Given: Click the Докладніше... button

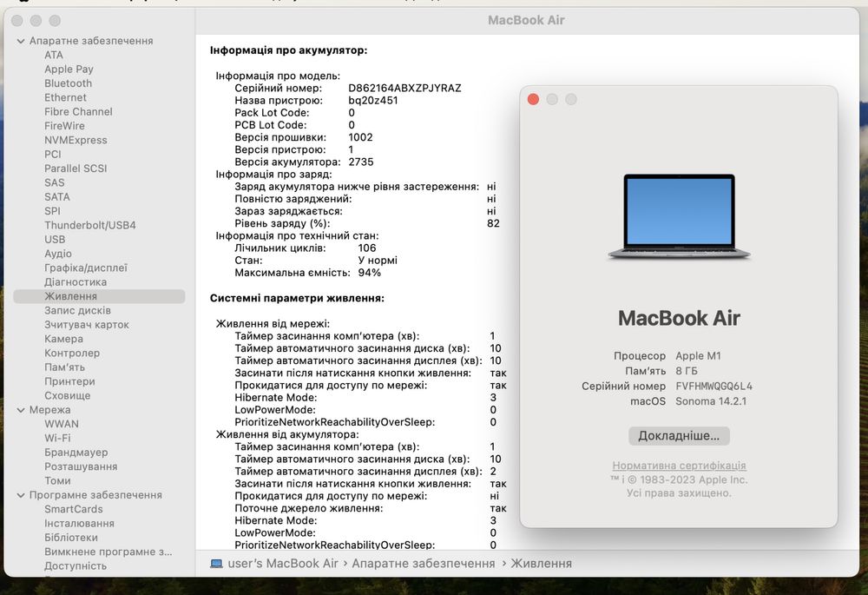Looking at the screenshot, I should (x=679, y=436).
